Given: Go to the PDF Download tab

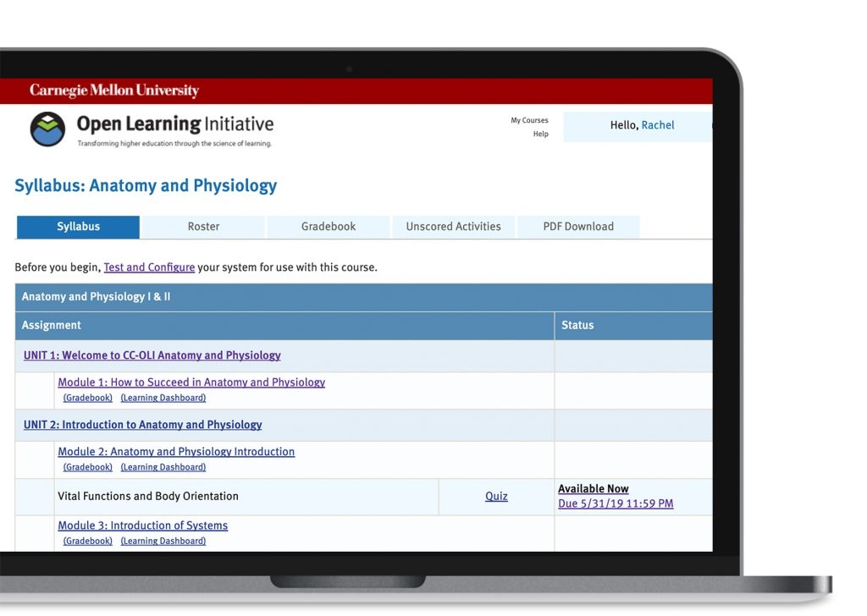Looking at the screenshot, I should coord(578,227).
